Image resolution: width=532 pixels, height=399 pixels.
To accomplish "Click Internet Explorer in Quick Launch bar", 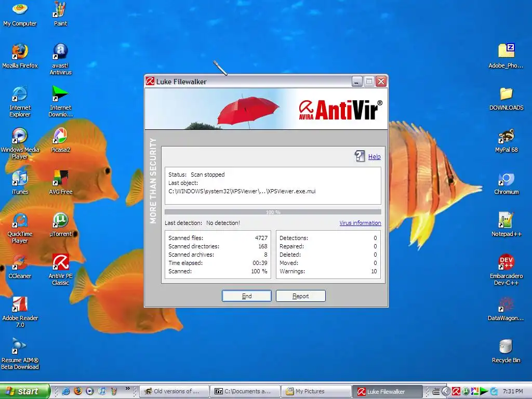I will point(66,391).
